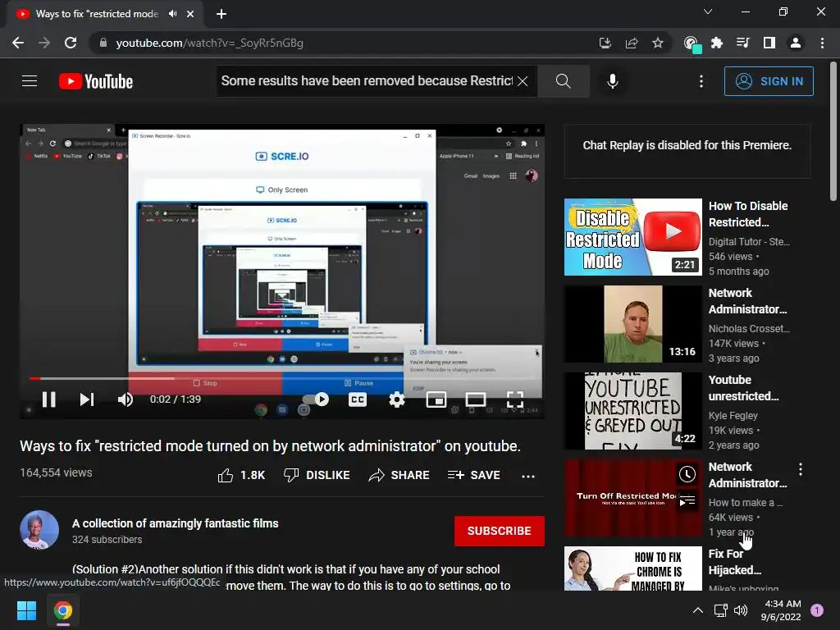The height and width of the screenshot is (630, 840).
Task: Open the YouTube guide hamburger menu
Action: (30, 81)
